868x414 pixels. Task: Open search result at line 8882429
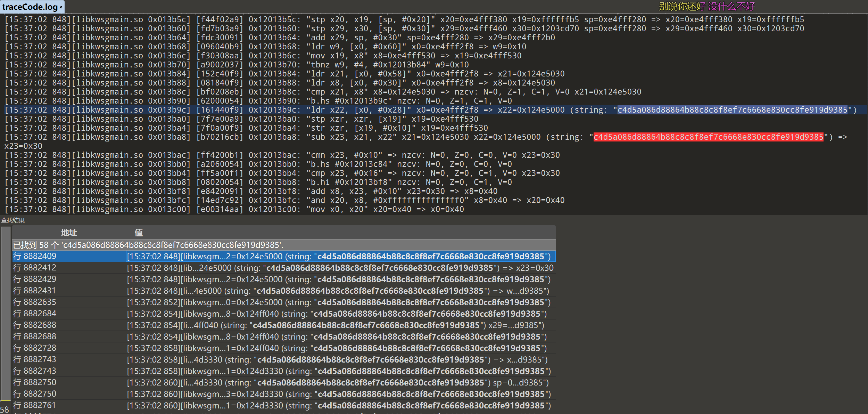[35, 279]
